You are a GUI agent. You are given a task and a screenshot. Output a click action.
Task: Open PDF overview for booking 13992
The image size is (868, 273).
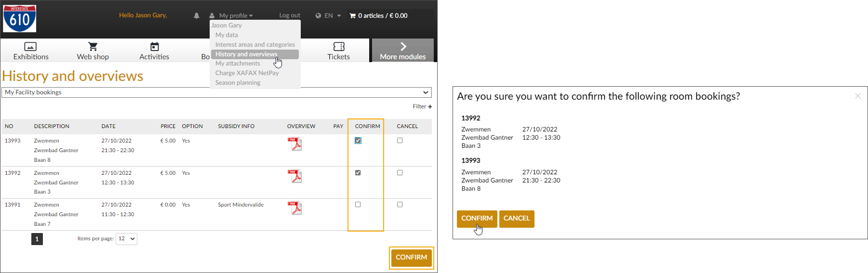294,176
